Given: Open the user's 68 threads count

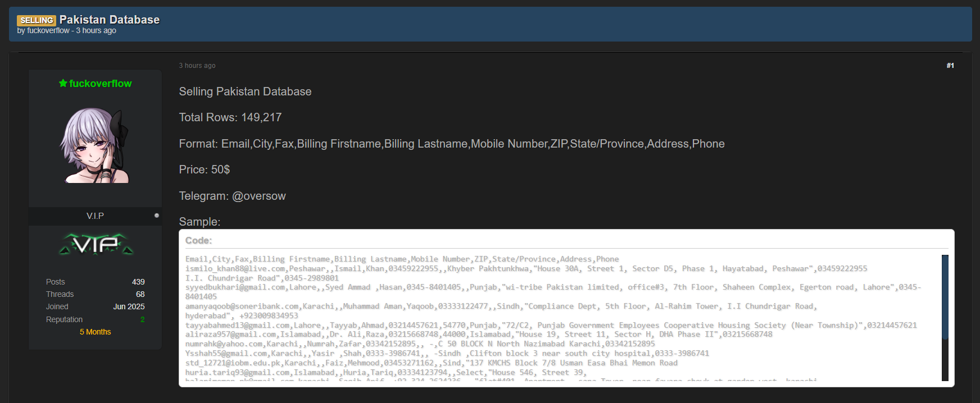Looking at the screenshot, I should (x=140, y=294).
